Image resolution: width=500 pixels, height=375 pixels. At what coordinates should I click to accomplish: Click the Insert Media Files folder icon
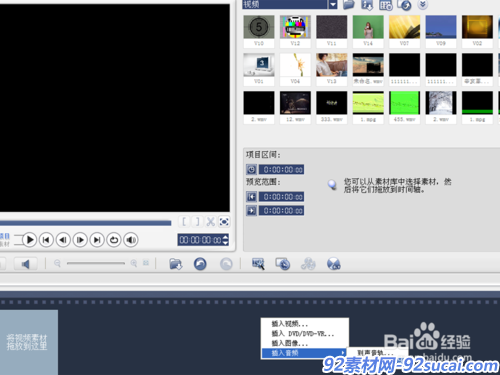(x=175, y=264)
